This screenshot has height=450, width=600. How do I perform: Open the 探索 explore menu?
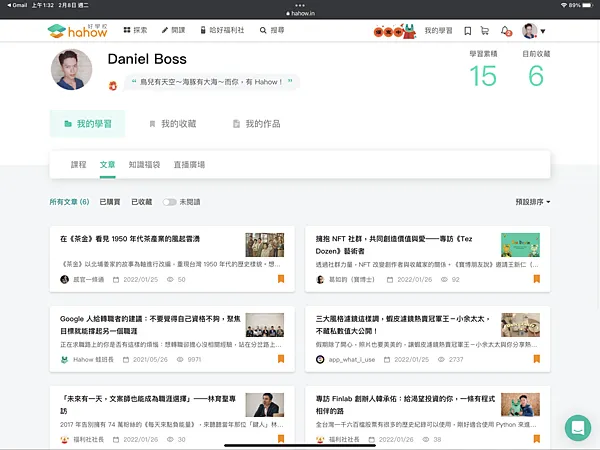coord(135,30)
